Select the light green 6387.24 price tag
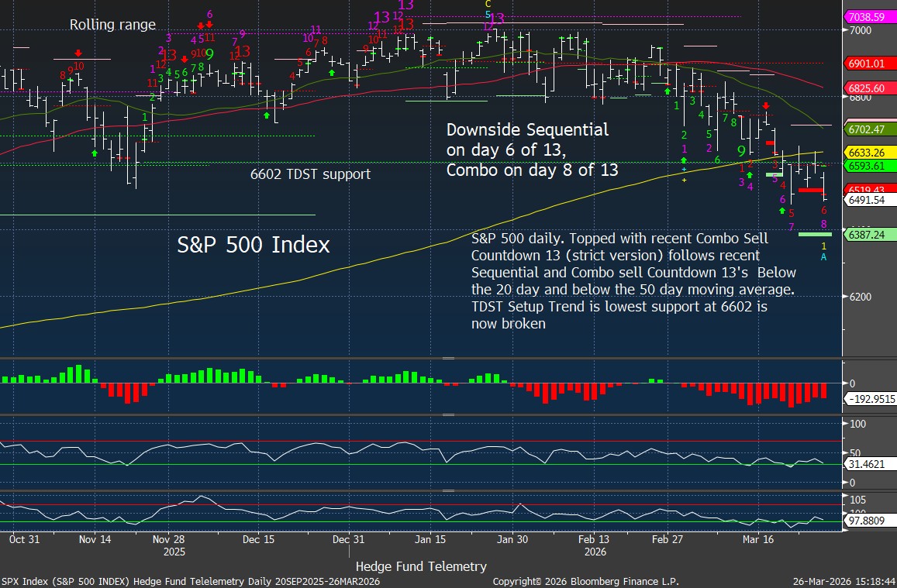 [x=869, y=234]
